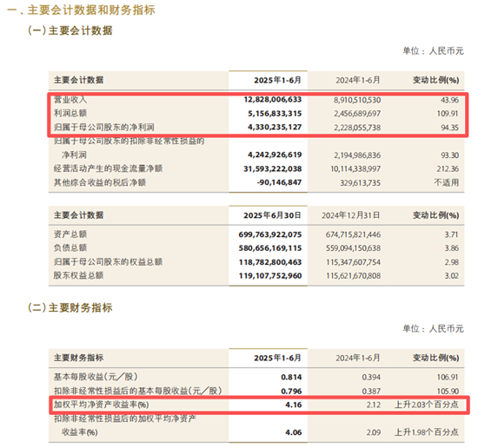Select the 上升2.03个百分点 cell
This screenshot has width=478, height=448.
[x=427, y=405]
